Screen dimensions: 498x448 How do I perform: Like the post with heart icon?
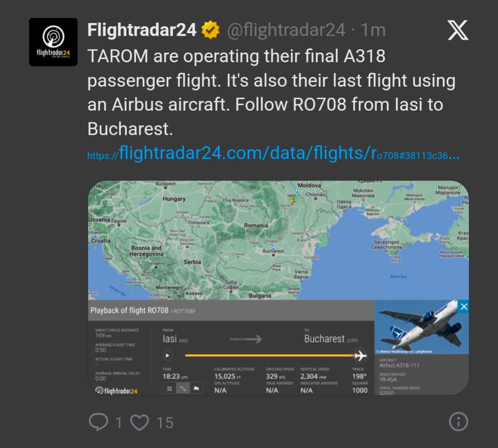click(139, 422)
